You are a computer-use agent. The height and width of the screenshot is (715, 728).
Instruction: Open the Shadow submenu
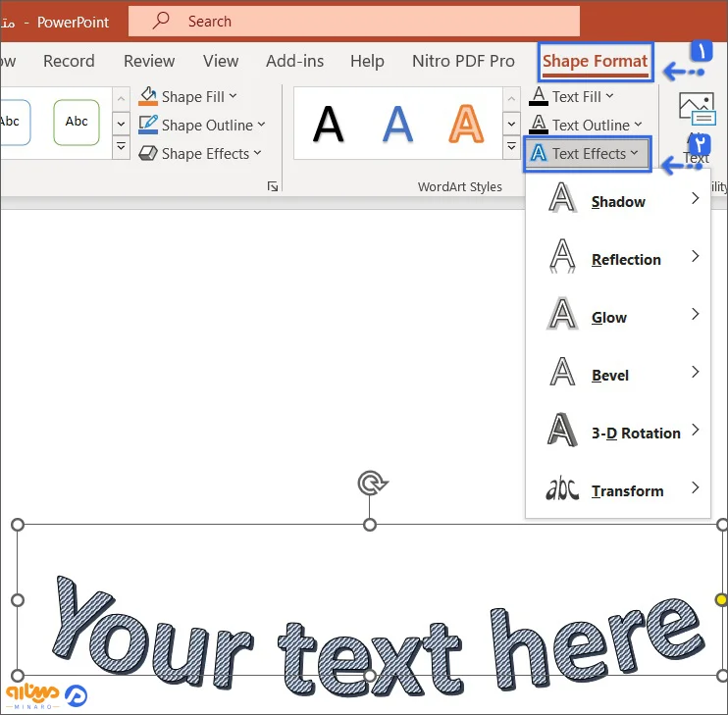[x=618, y=199]
